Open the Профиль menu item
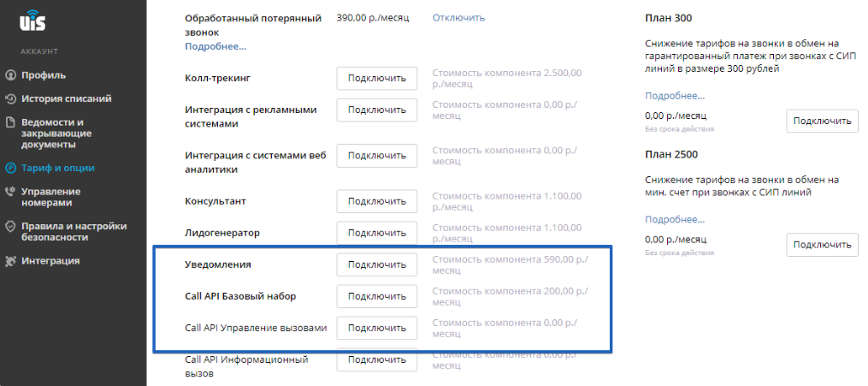 pyautogui.click(x=44, y=75)
